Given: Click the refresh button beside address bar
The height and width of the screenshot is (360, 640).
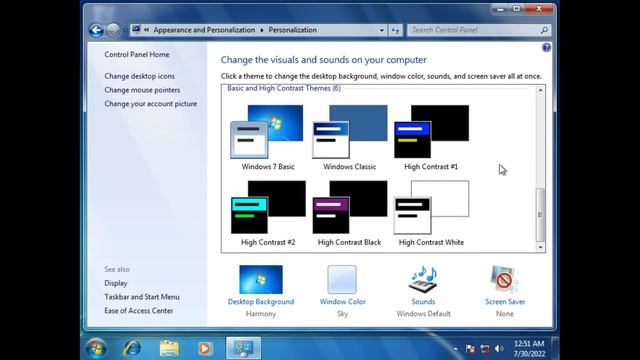Looking at the screenshot, I should point(395,30).
